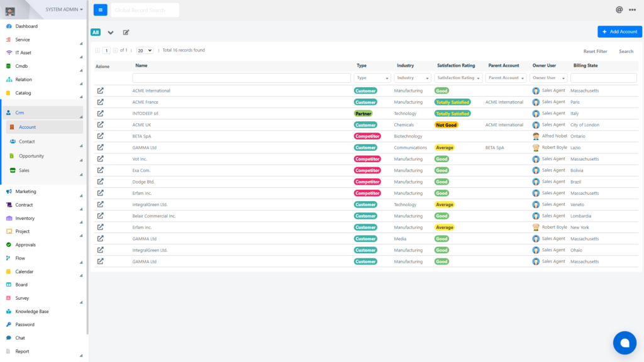Click the Board sidebar icon
Image resolution: width=644 pixels, height=362 pixels.
click(x=9, y=285)
